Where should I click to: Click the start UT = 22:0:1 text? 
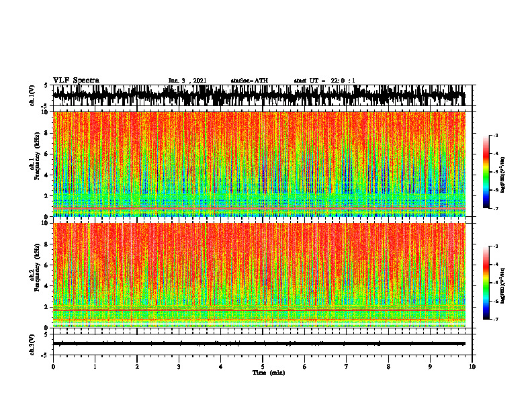[324, 81]
